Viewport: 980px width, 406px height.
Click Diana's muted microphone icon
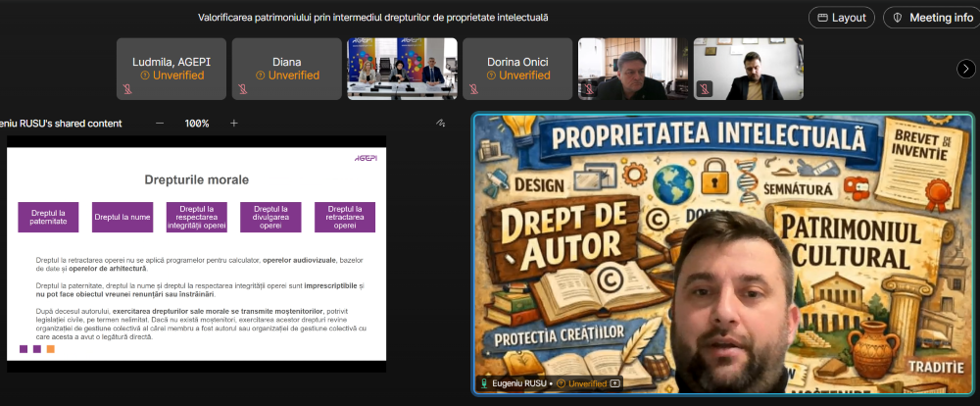tap(242, 89)
